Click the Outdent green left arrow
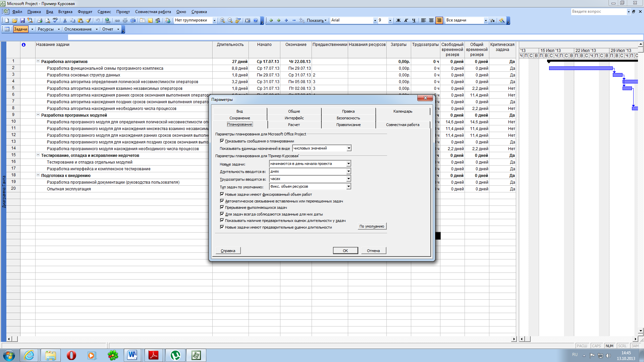This screenshot has width=644, height=362. pos(271,20)
